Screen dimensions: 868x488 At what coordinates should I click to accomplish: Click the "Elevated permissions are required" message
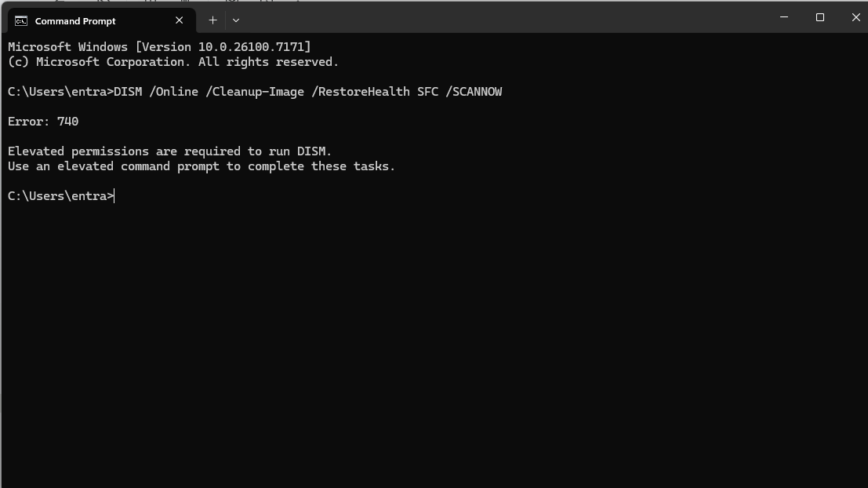169,151
